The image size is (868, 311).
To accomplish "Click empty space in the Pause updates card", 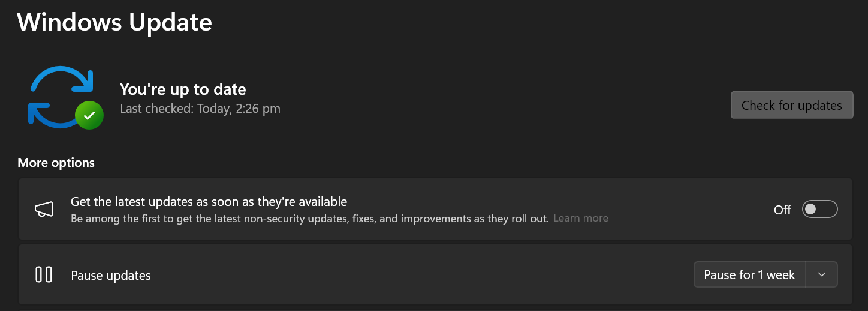I will 420,275.
